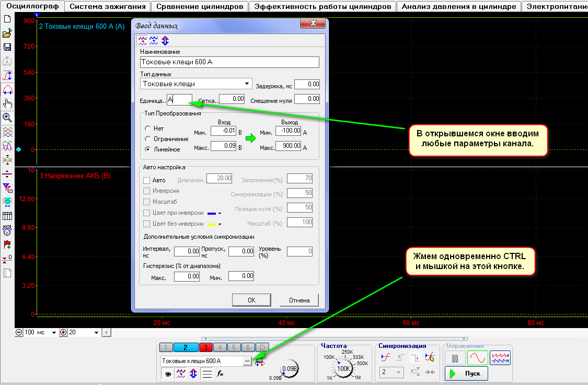Screen dimensions: 588x385
Task: Toggle the 'Масштаб' checkbox
Action: pos(147,202)
